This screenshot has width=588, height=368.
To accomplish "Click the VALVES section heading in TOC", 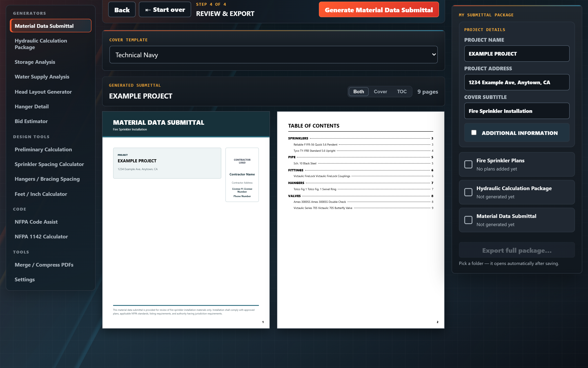I will click(294, 196).
